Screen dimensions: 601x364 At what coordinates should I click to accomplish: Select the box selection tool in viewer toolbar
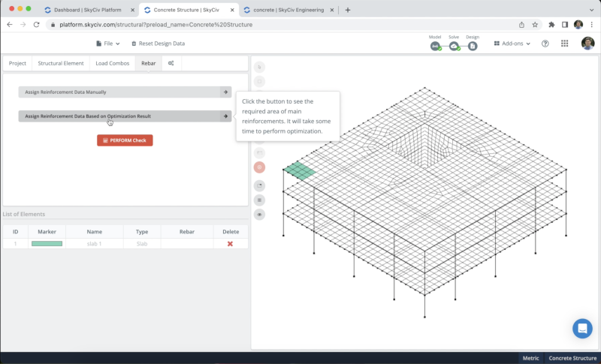(259, 82)
